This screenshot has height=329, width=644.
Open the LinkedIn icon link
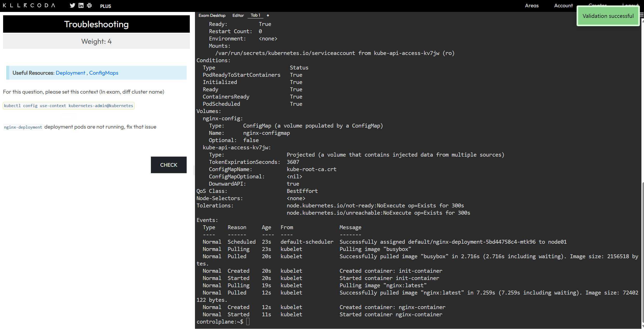(x=81, y=5)
